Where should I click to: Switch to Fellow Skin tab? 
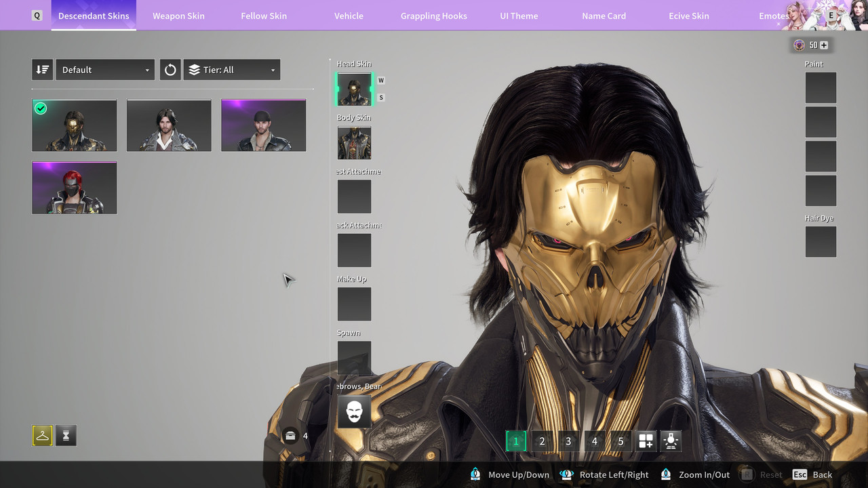(264, 16)
